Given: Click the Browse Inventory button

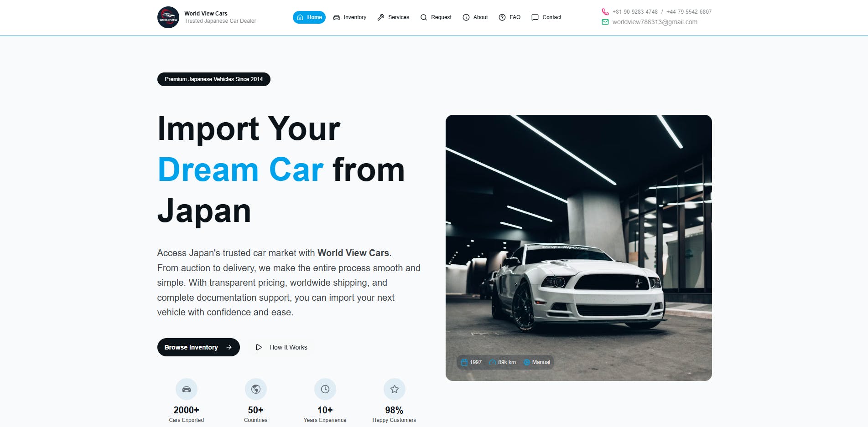Looking at the screenshot, I should (x=198, y=347).
